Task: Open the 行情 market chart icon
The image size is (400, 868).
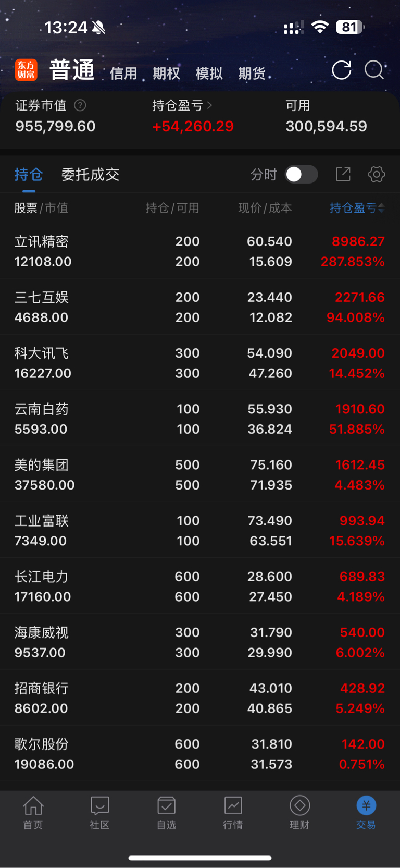Action: pyautogui.click(x=233, y=812)
